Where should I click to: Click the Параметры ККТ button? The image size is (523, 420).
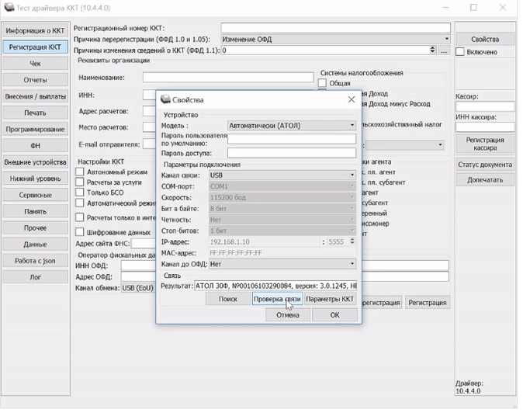[x=330, y=299]
